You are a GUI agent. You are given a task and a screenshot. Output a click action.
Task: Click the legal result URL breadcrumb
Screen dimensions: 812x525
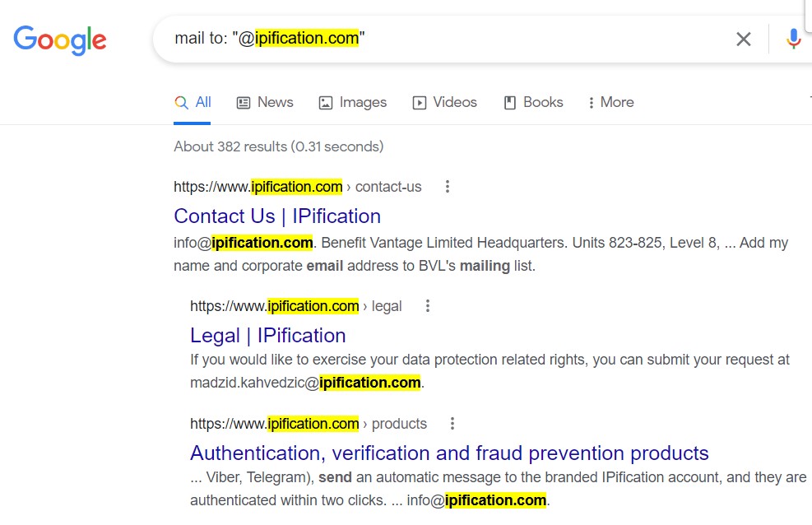tap(295, 306)
